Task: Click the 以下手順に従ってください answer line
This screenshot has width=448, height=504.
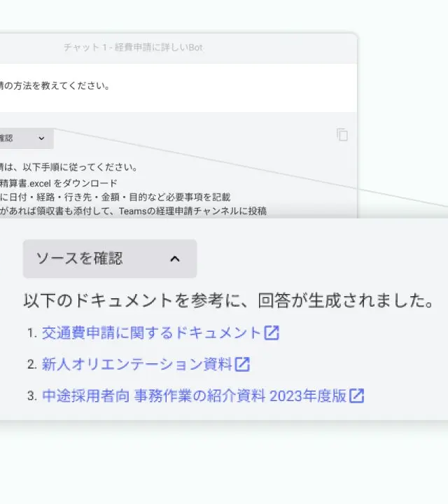Action: pos(69,167)
